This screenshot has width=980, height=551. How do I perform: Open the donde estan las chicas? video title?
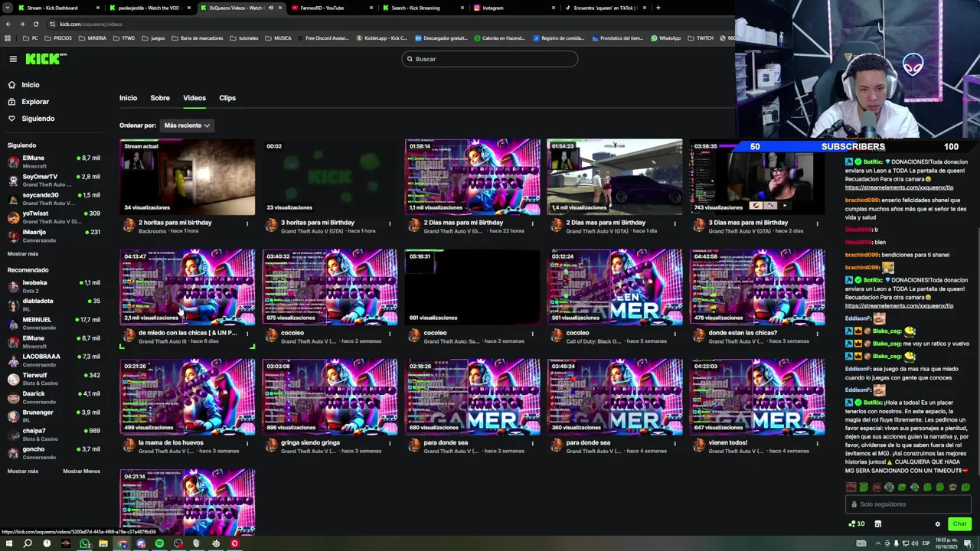pos(743,333)
